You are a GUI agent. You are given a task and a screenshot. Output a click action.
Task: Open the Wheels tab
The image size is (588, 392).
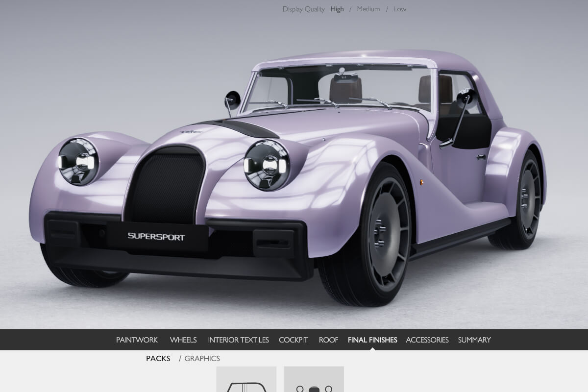183,340
